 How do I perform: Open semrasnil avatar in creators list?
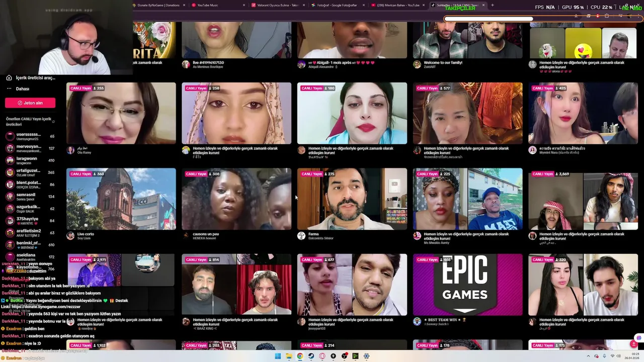(10, 197)
